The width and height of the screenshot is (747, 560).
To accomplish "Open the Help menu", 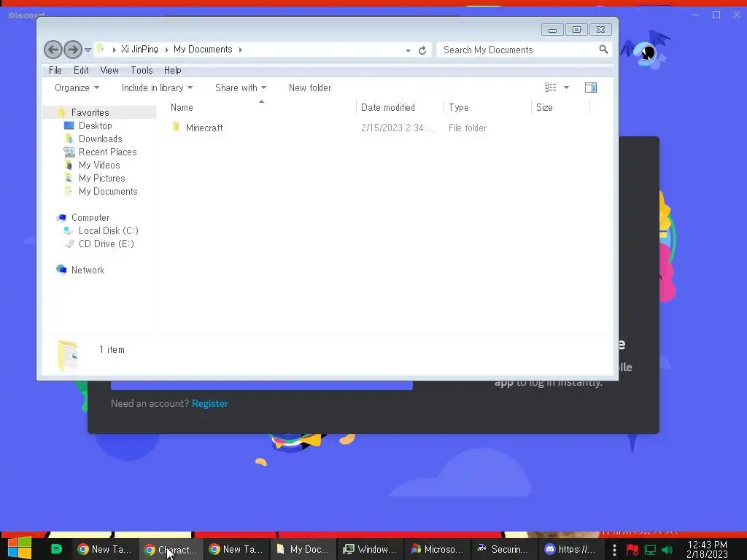I will (x=172, y=70).
